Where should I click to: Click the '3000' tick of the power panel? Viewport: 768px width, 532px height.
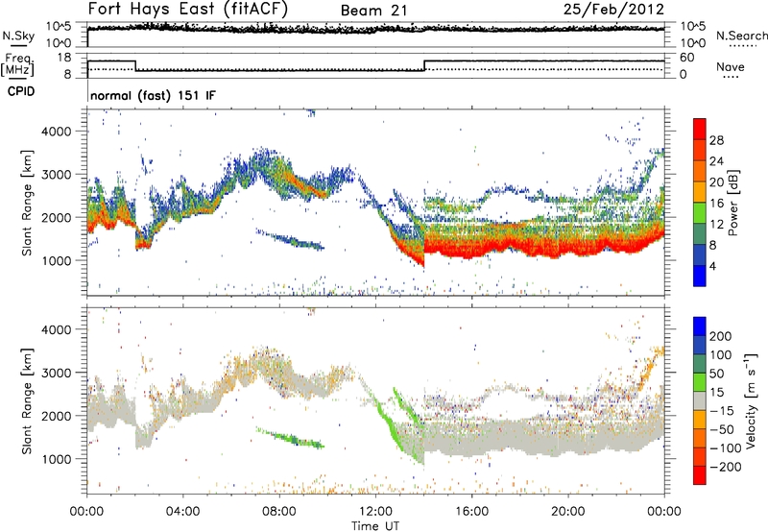(x=57, y=175)
